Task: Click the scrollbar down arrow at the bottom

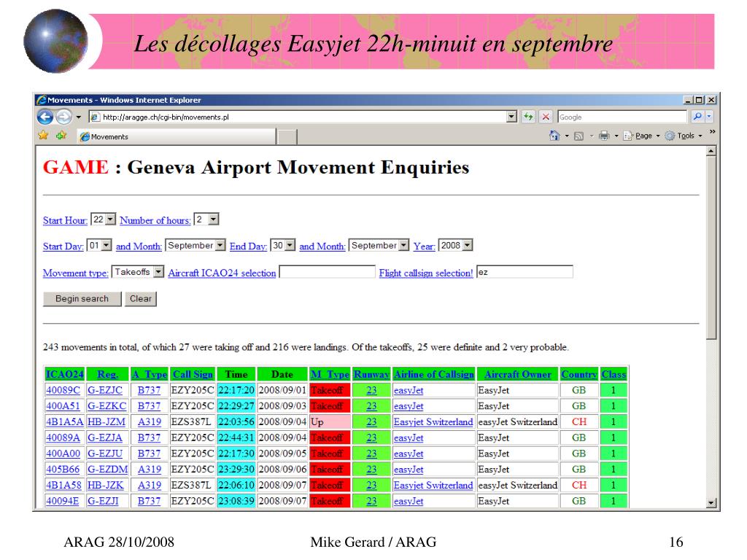Action: click(x=711, y=502)
